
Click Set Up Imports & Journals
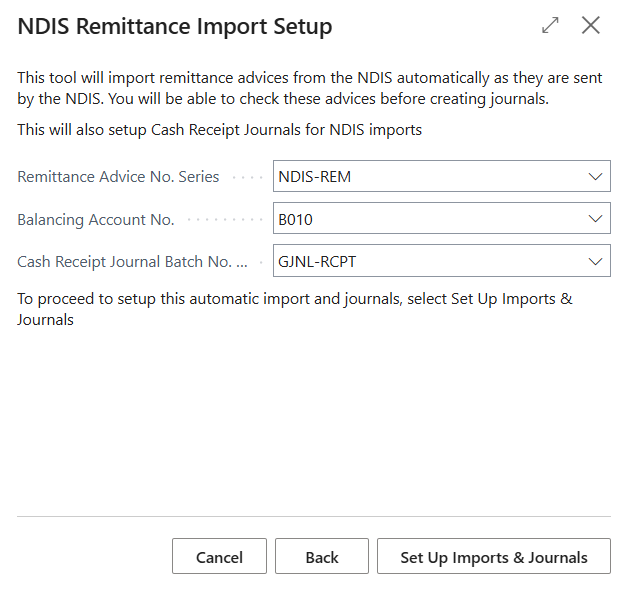[x=494, y=556]
